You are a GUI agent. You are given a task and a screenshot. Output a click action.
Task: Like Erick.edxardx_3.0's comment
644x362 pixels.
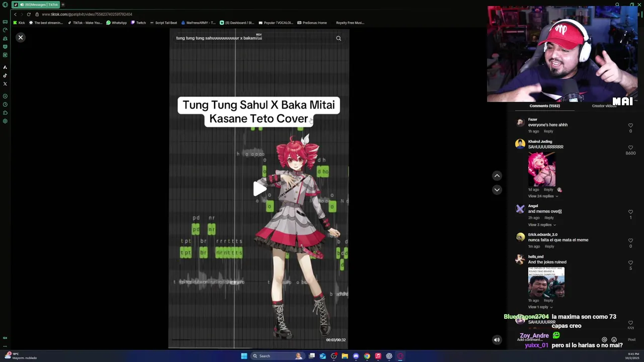click(x=630, y=240)
